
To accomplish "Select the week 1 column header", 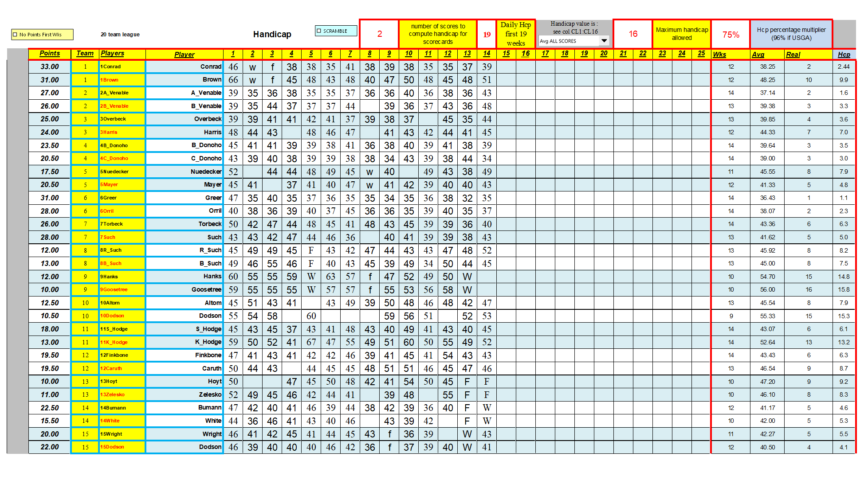I will point(233,54).
